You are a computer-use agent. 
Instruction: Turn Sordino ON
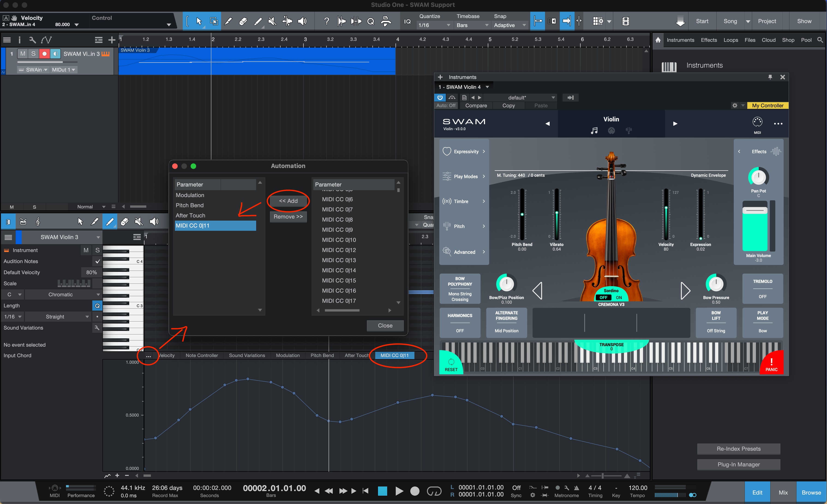[619, 298]
